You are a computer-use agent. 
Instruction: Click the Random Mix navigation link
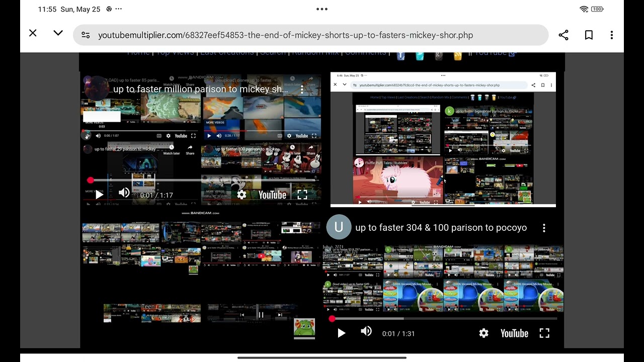315,53
